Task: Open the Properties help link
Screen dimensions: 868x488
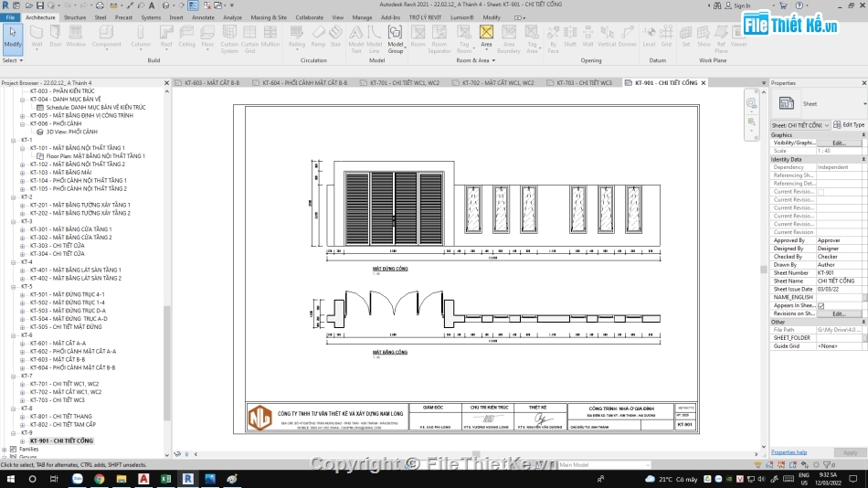Action: pos(789,452)
